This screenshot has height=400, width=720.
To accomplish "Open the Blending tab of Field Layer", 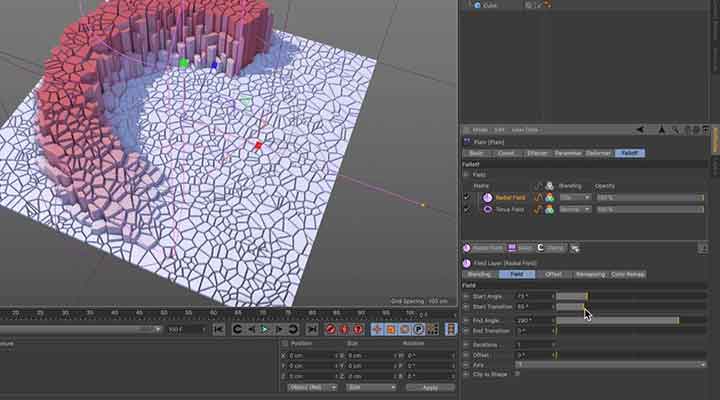I will click(479, 275).
